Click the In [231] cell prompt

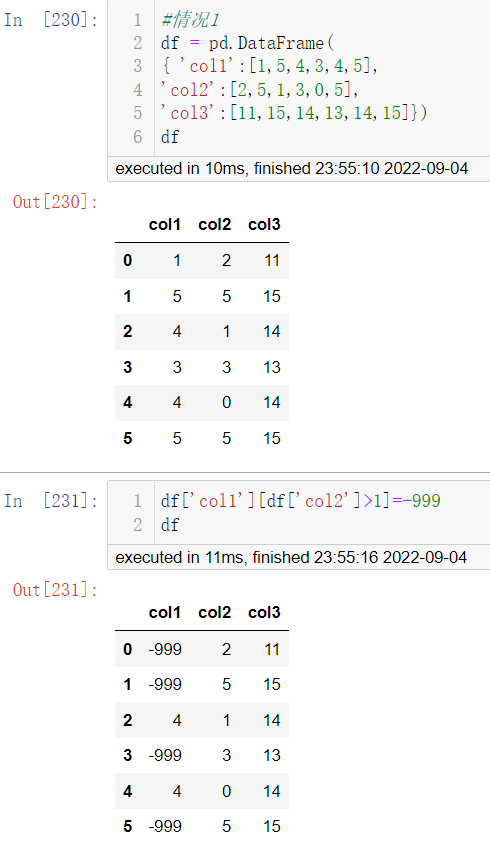[51, 501]
